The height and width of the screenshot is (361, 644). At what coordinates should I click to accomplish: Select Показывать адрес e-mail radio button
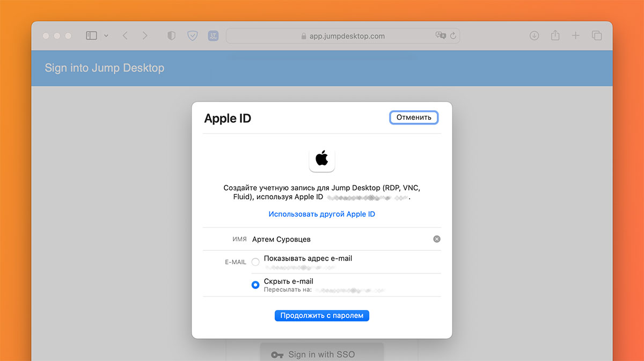coord(255,262)
